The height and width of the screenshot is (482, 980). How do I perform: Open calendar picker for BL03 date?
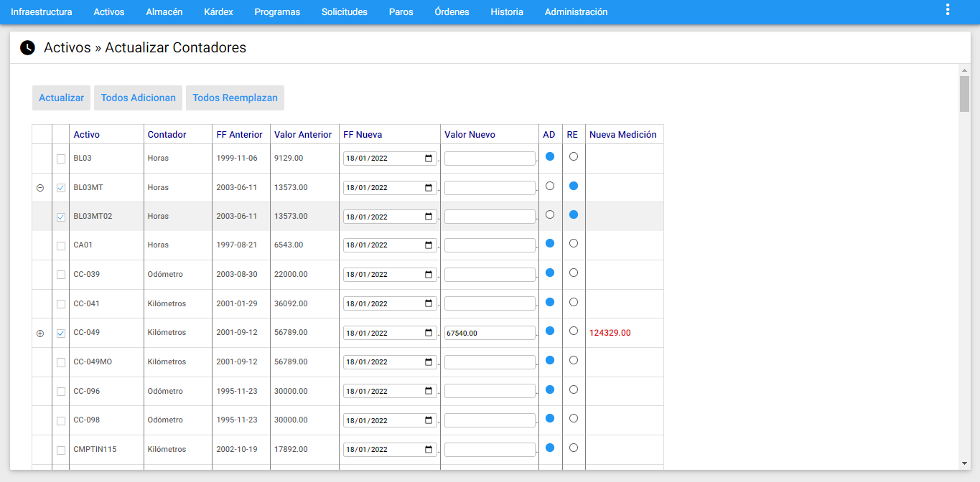429,159
